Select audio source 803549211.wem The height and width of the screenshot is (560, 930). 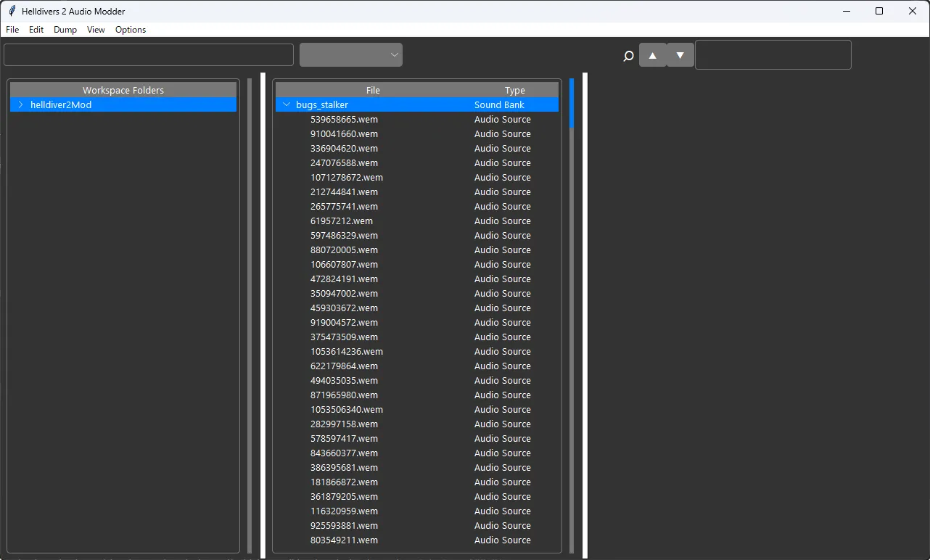tap(344, 540)
